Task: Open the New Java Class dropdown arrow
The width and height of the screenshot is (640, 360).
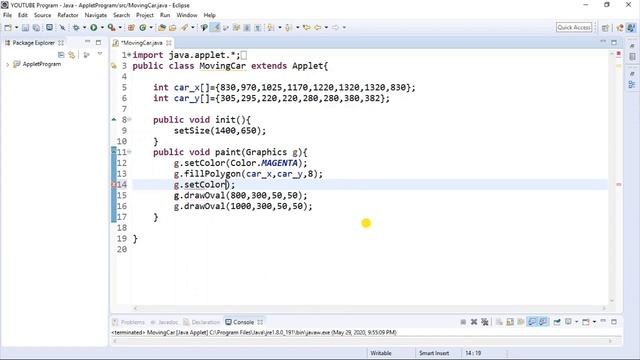Action: point(151,27)
